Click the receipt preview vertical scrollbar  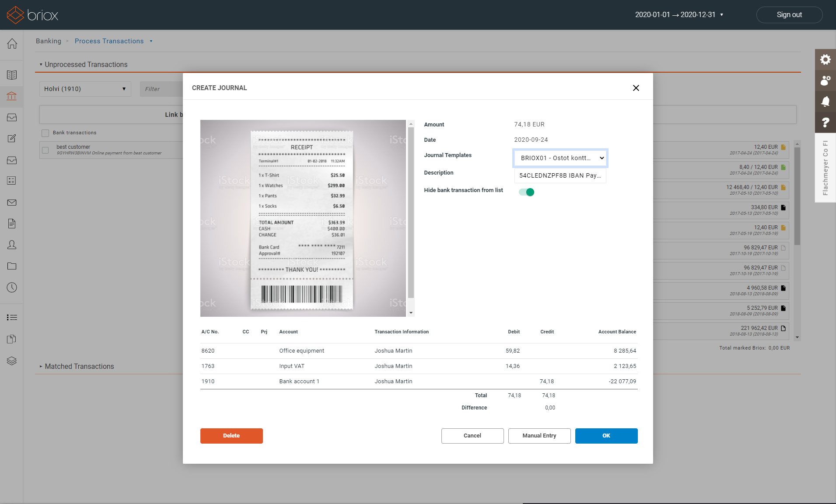[x=411, y=212]
